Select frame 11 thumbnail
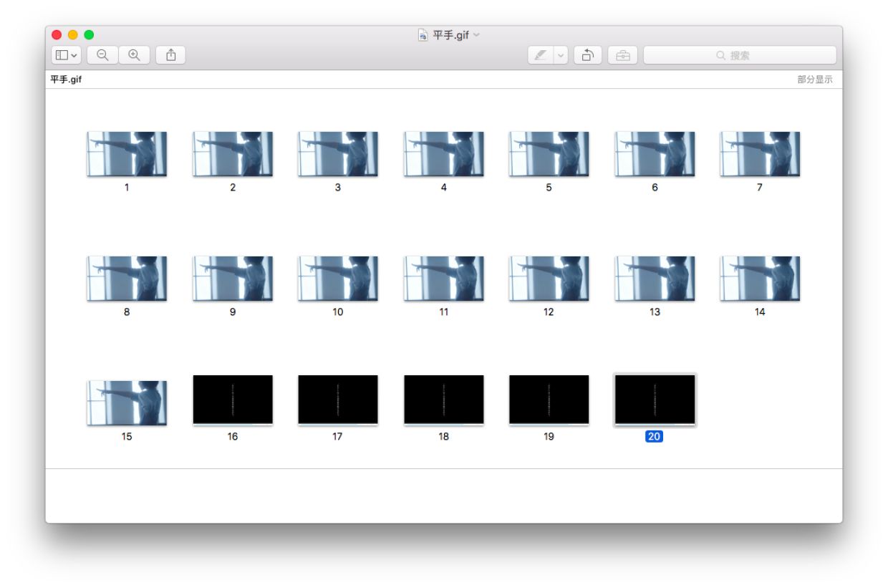The width and height of the screenshot is (888, 588). (443, 279)
